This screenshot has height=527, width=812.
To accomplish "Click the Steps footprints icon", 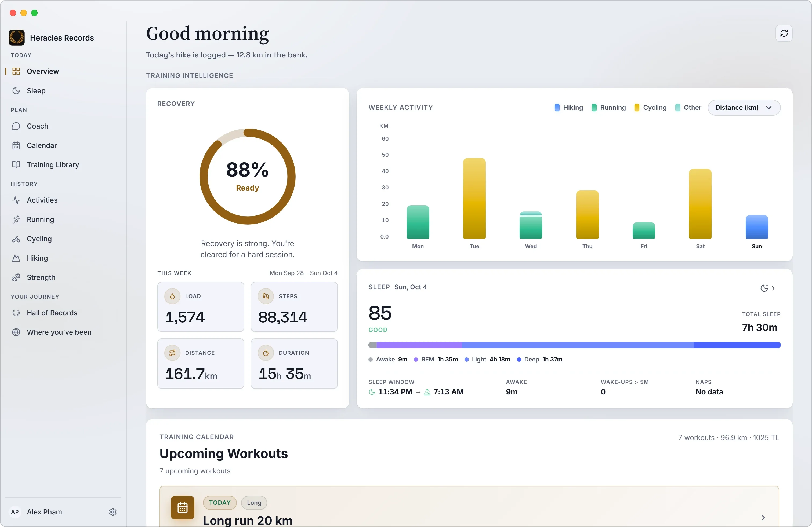I will tap(266, 296).
